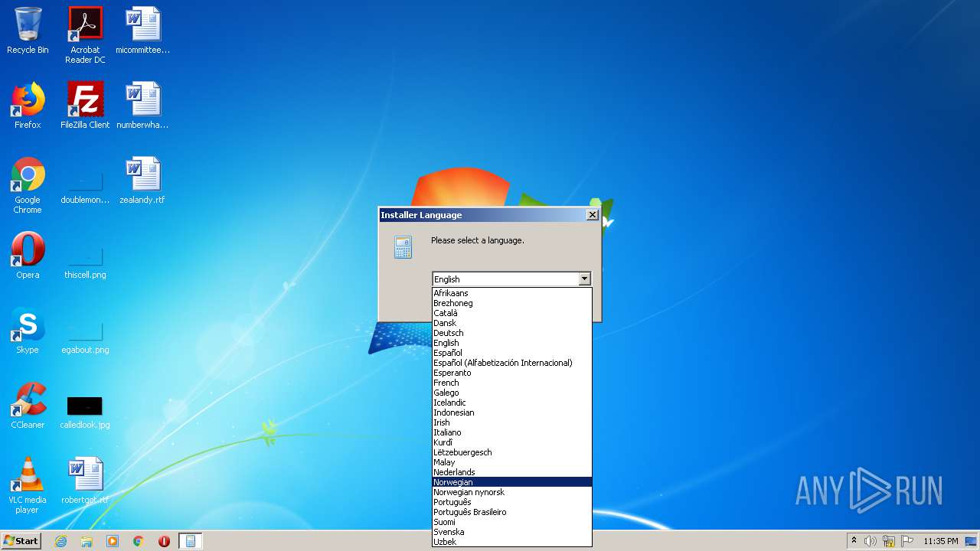This screenshot has height=551, width=980.
Task: Select Afrikaans from the language list
Action: coord(512,293)
